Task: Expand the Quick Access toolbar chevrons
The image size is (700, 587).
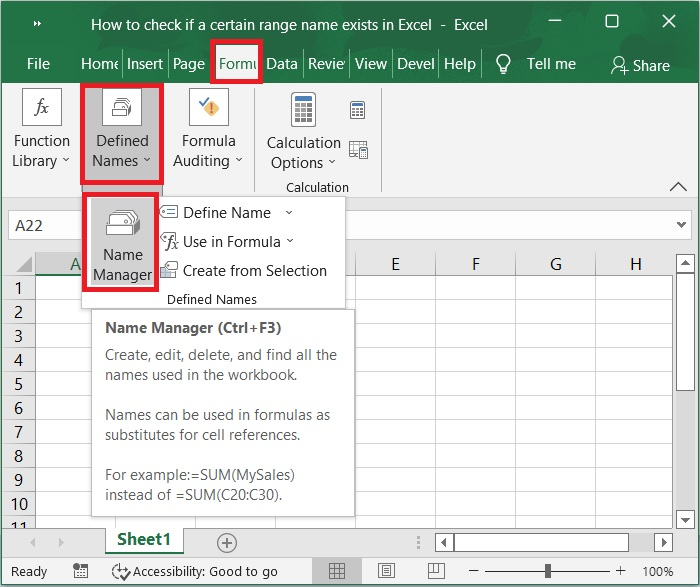Action: pos(38,24)
